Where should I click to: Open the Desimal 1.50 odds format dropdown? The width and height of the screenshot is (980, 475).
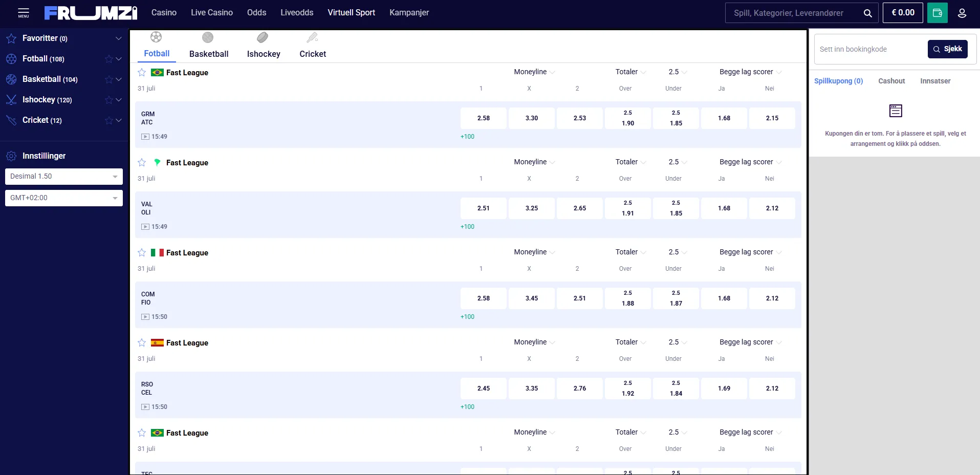[64, 177]
